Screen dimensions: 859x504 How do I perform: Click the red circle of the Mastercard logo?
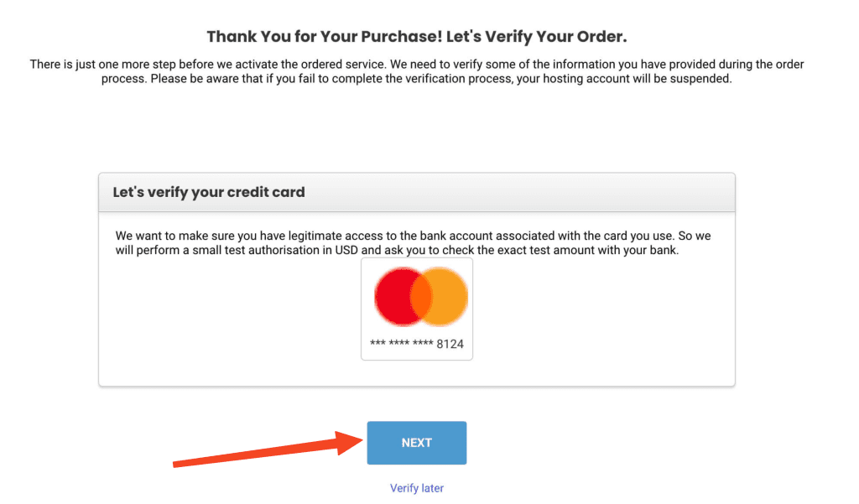pos(394,298)
